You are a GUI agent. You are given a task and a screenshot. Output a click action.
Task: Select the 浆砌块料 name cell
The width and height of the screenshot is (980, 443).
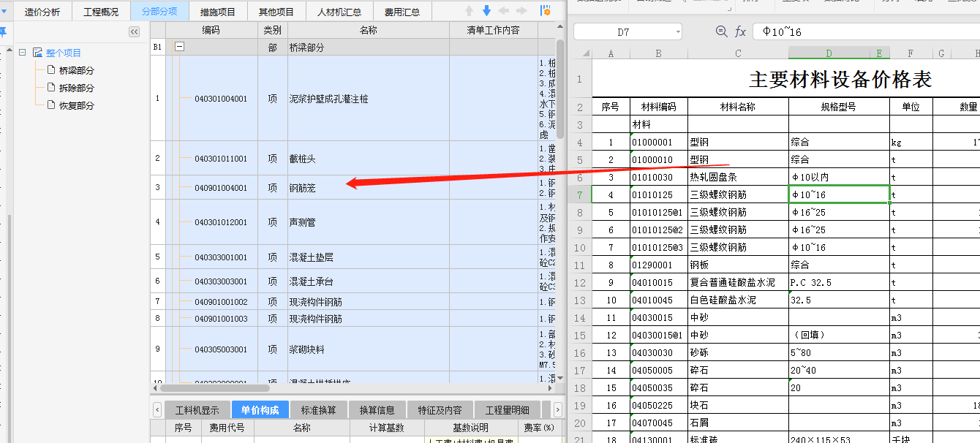[x=369, y=349]
